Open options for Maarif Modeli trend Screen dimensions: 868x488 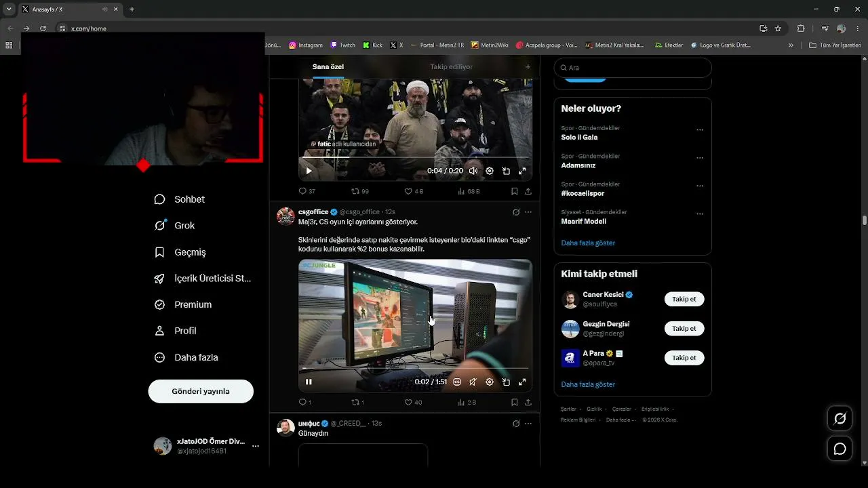(700, 214)
